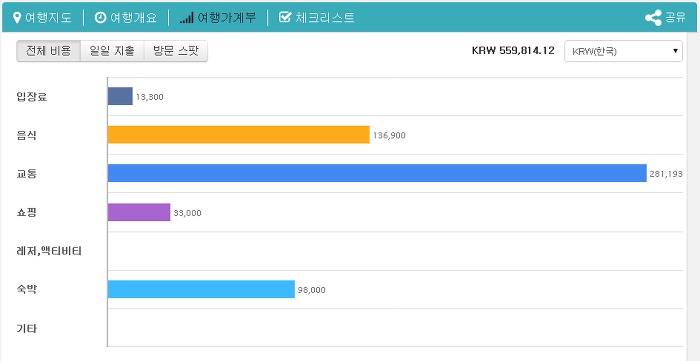Click the blue 교통 bar

[x=377, y=173]
